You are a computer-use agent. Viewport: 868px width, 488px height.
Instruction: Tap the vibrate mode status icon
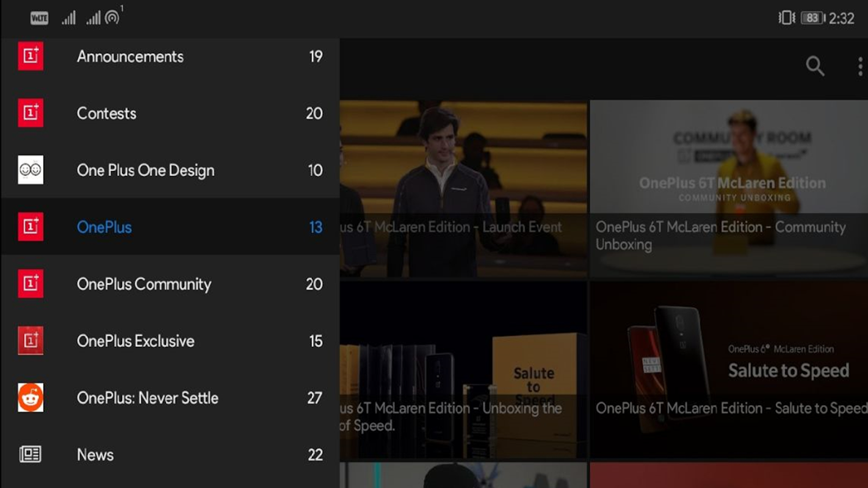(786, 18)
